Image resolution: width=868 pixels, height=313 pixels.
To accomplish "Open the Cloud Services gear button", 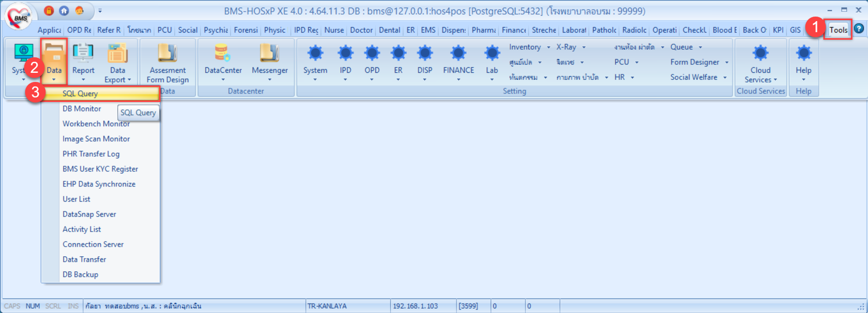I will 761,62.
